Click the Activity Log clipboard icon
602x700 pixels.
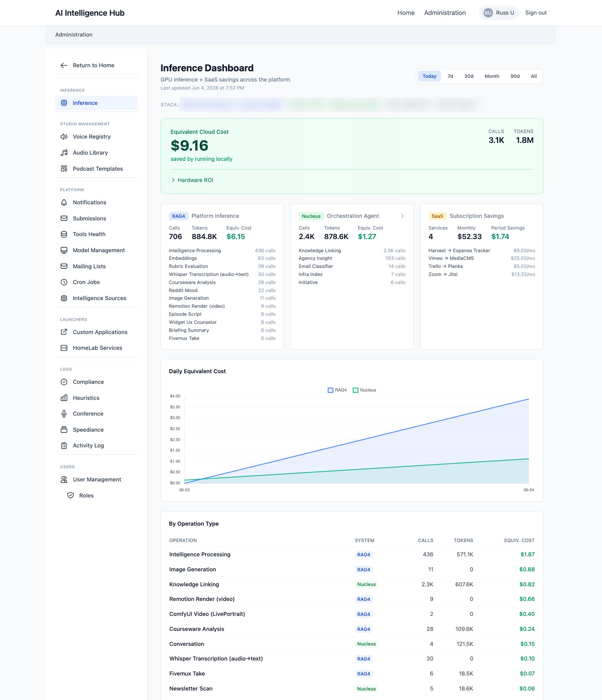click(x=64, y=446)
